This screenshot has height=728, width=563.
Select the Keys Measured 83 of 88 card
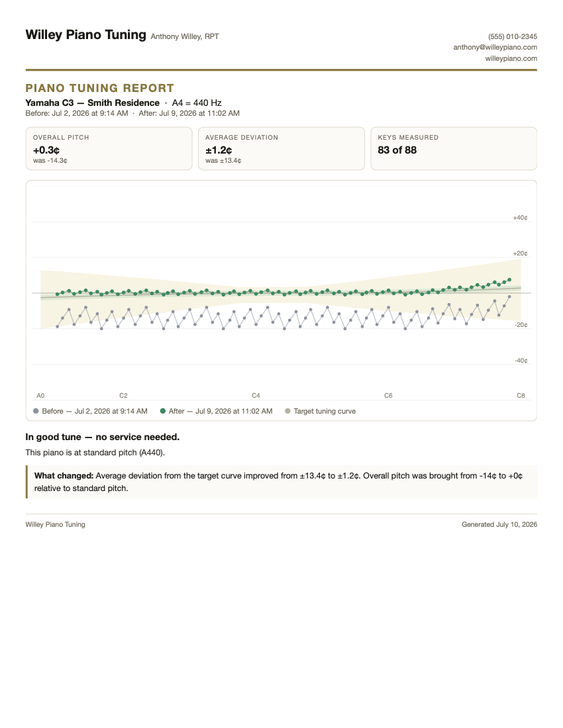(x=454, y=148)
